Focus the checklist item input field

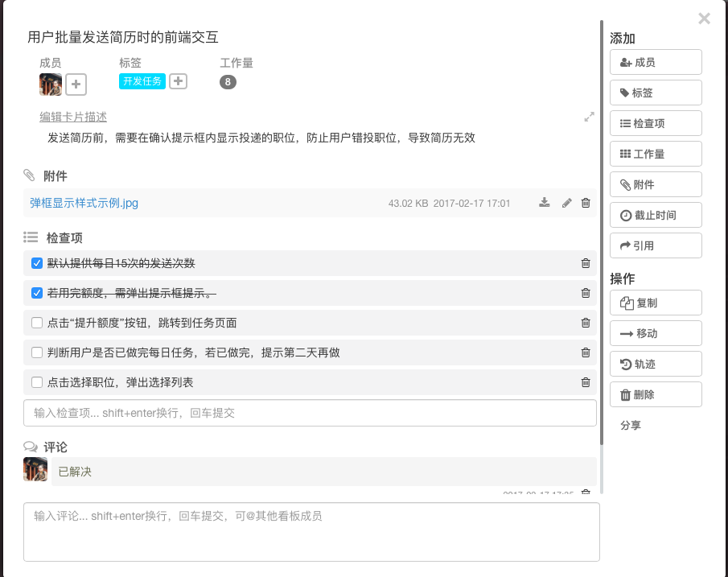tap(310, 413)
